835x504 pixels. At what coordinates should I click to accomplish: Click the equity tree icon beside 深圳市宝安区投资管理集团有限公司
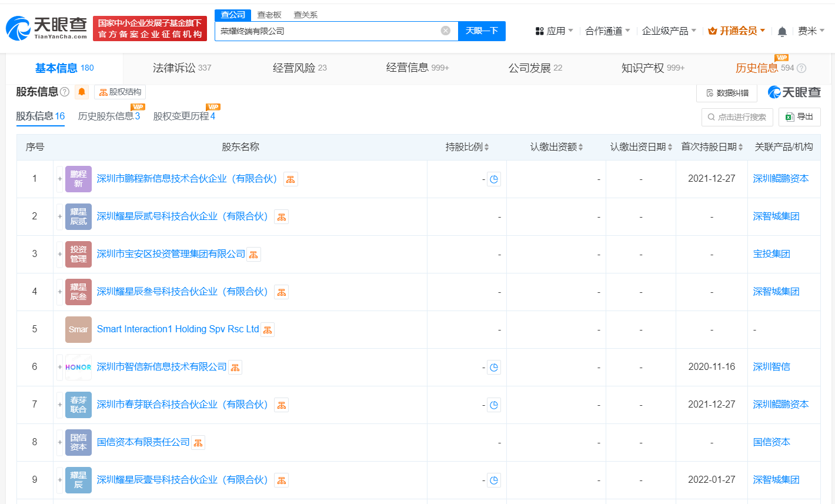click(x=253, y=254)
